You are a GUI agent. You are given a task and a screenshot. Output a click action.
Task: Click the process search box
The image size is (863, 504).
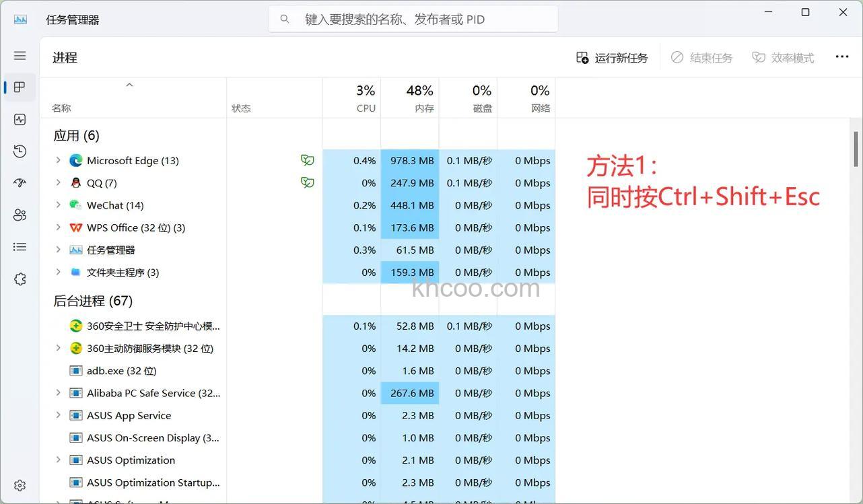(413, 18)
